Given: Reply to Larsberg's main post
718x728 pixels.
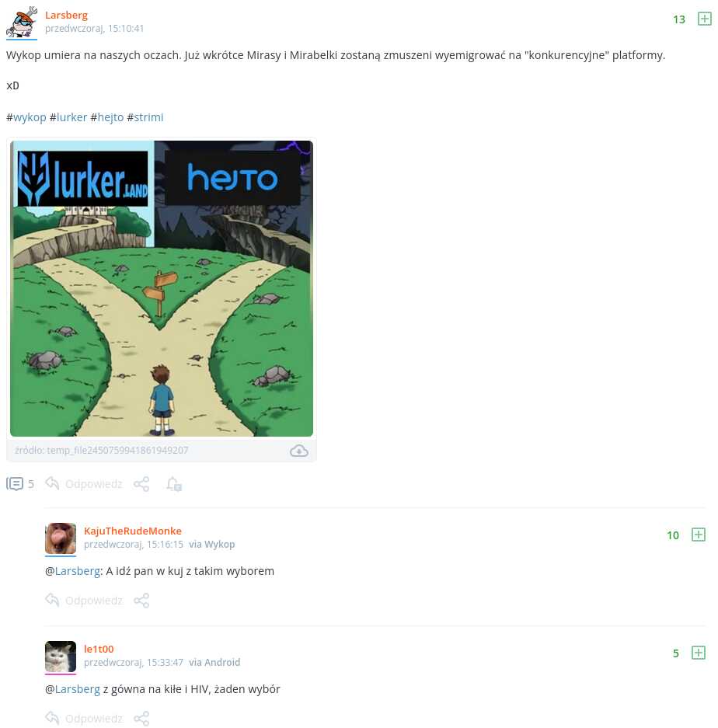Looking at the screenshot, I should click(x=84, y=484).
